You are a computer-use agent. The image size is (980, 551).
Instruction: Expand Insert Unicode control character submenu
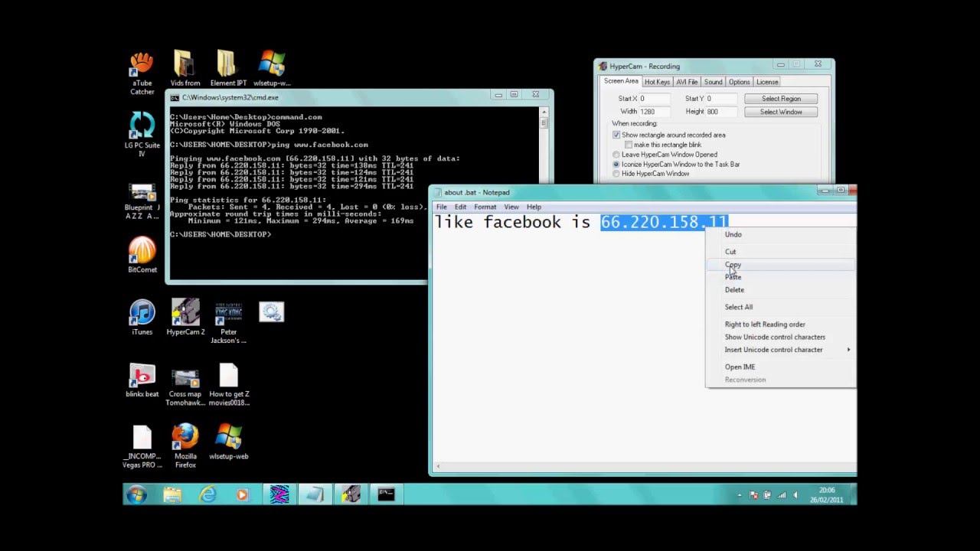(x=780, y=350)
